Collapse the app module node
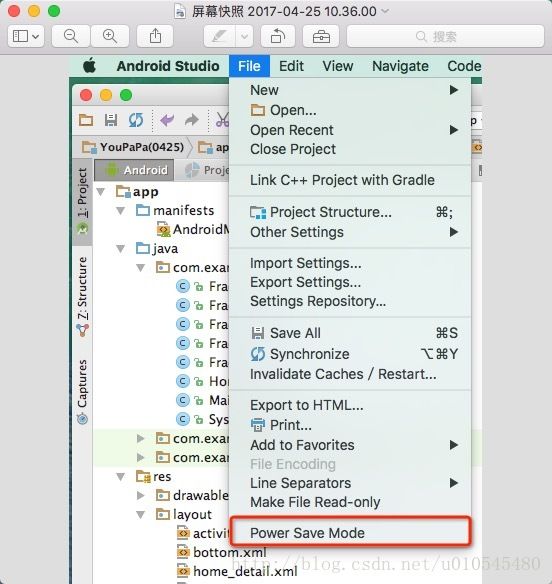 coord(101,192)
